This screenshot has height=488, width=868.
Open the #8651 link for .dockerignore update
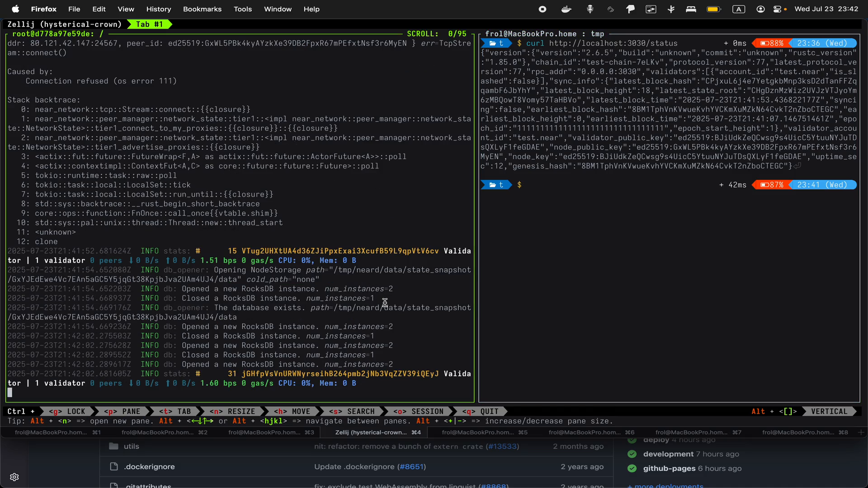pyautogui.click(x=412, y=467)
